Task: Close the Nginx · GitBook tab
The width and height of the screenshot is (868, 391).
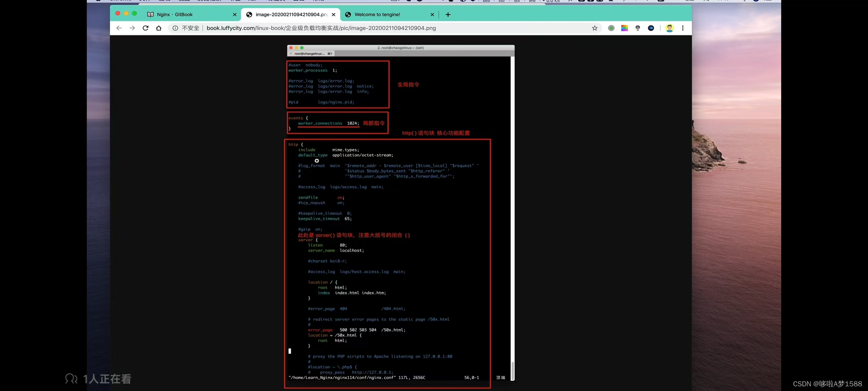Action: pyautogui.click(x=235, y=14)
